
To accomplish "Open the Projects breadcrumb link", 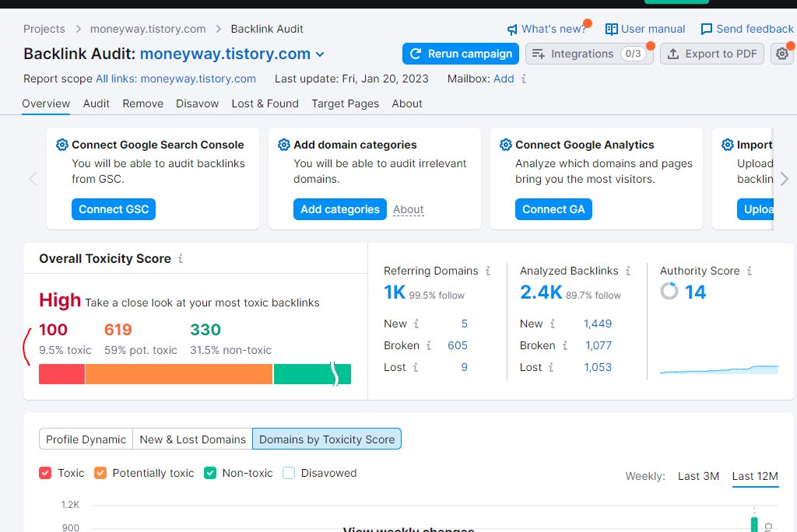I will coord(44,29).
